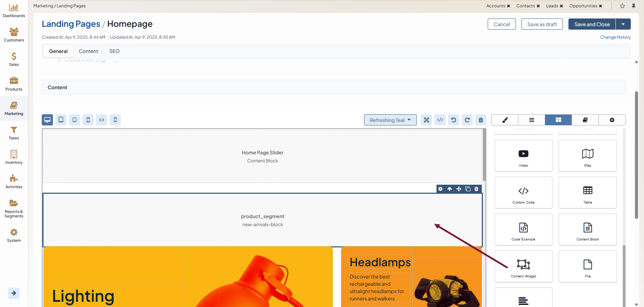Open Reports & Segments menu

[x=14, y=208]
